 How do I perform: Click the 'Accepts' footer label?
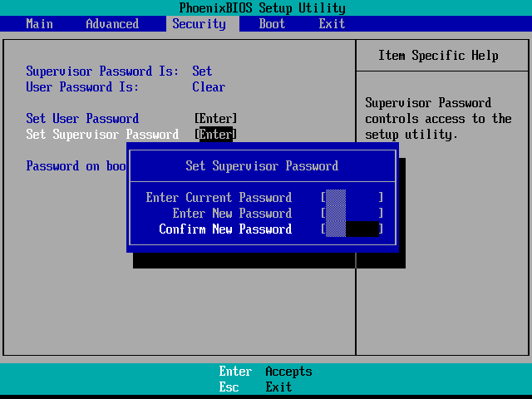pos(288,372)
